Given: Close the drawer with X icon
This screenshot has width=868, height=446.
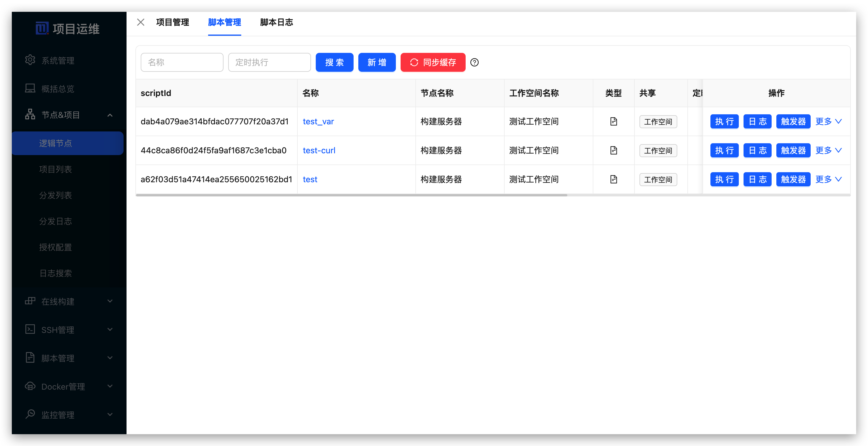Looking at the screenshot, I should [140, 22].
